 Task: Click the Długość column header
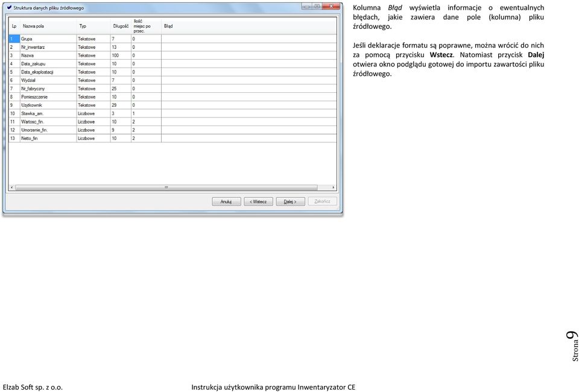click(121, 26)
